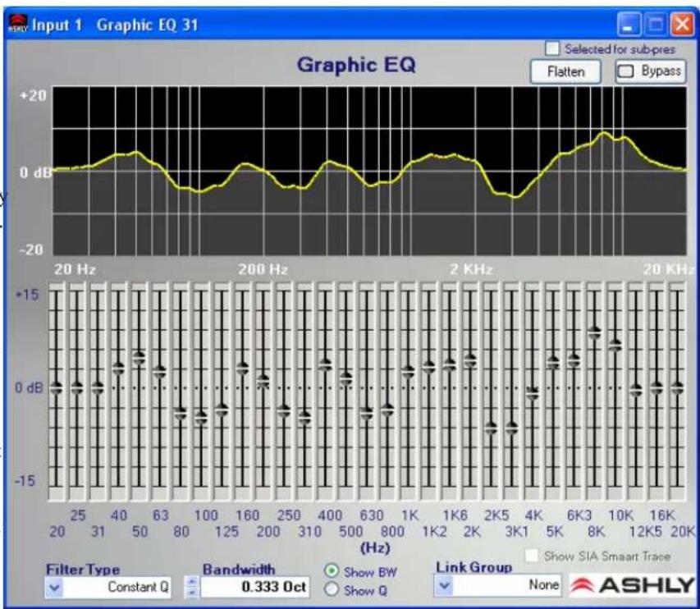
Task: Click the 500 Hz band slider knob
Action: 346,378
